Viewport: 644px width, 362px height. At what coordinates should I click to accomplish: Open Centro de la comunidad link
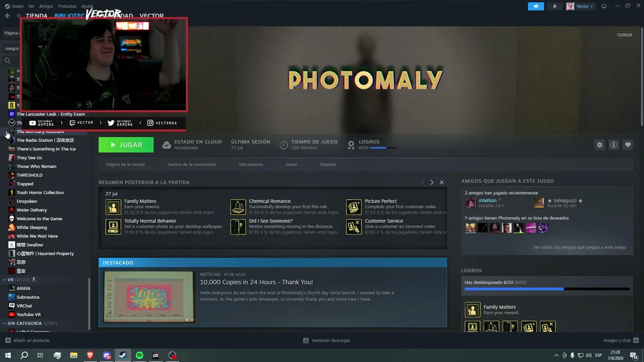[x=192, y=164]
